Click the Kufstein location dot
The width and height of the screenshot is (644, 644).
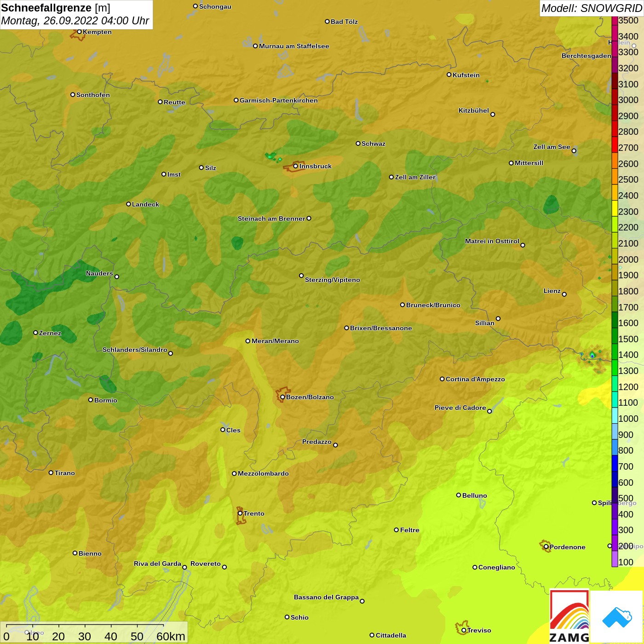[449, 75]
